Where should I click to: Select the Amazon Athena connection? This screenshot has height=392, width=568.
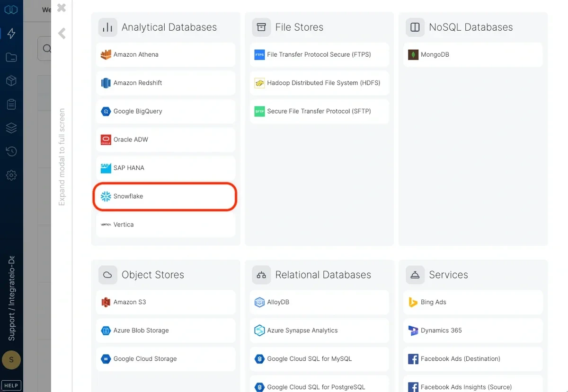(x=166, y=54)
